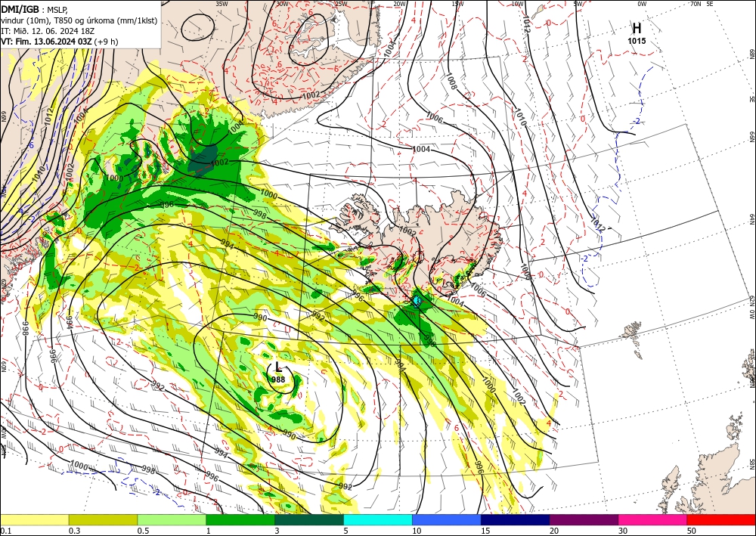This screenshot has width=756, height=536.
Task: Choose the purple 20–30 mm legend swatch
Action: click(584, 519)
